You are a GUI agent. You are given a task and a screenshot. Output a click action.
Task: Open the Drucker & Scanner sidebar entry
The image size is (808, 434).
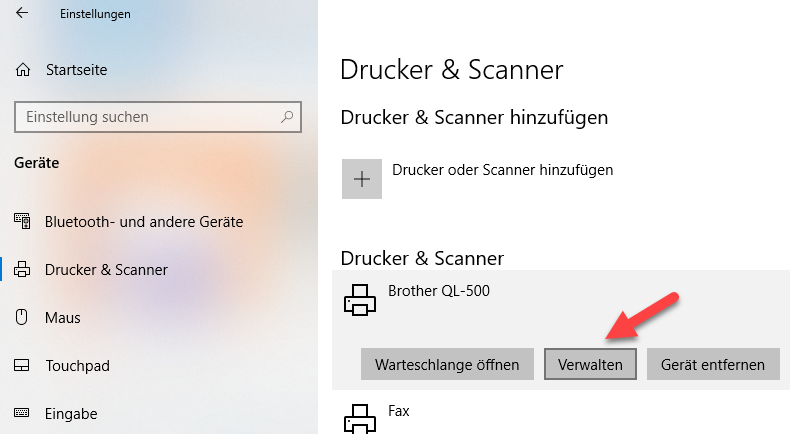click(106, 269)
